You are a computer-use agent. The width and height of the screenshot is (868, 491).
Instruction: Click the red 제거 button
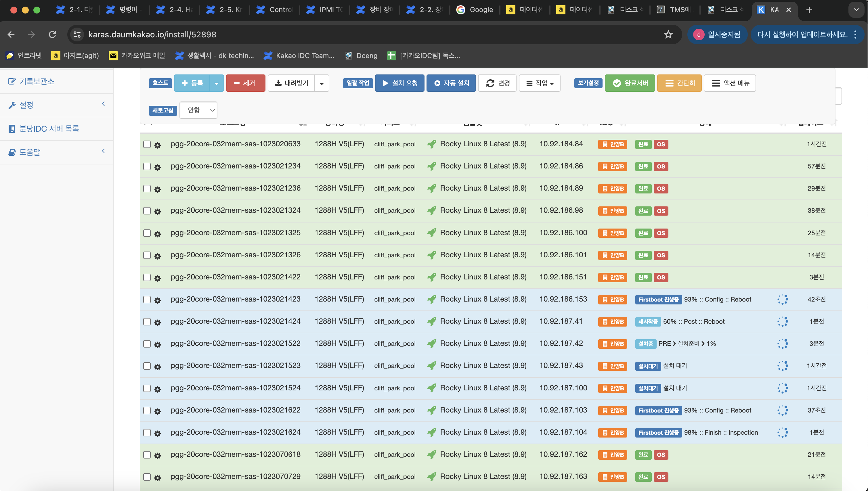tap(246, 83)
